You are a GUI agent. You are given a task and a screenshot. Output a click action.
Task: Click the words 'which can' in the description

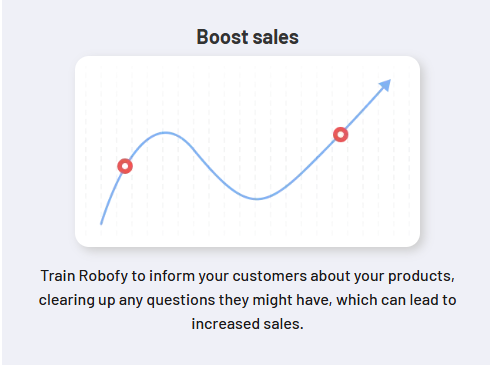click(371, 300)
